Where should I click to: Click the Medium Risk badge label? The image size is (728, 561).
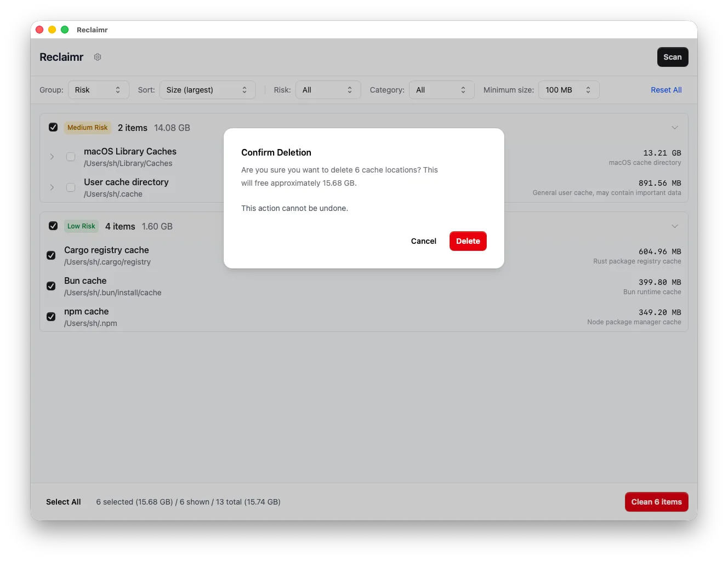coord(87,128)
